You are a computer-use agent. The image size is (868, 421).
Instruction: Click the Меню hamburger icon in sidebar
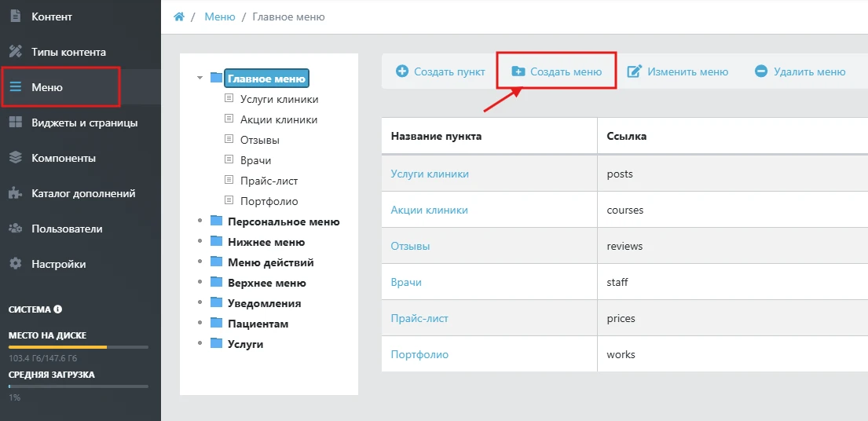pos(16,87)
